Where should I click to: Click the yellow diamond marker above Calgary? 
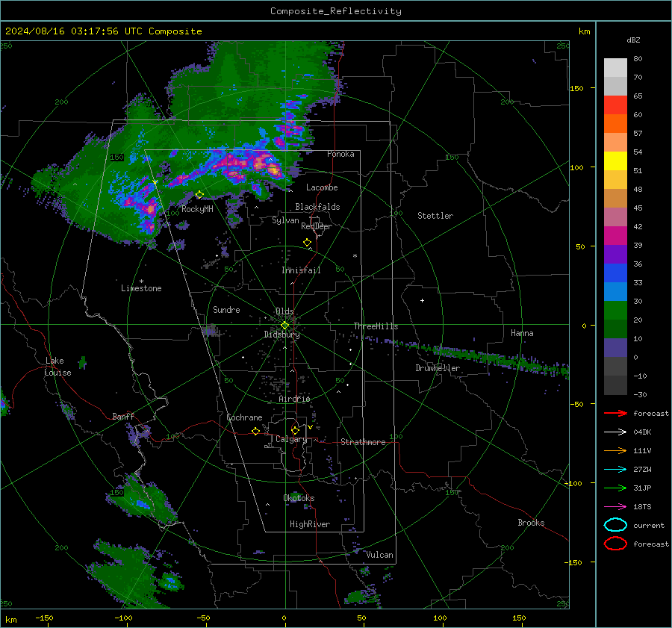click(295, 430)
